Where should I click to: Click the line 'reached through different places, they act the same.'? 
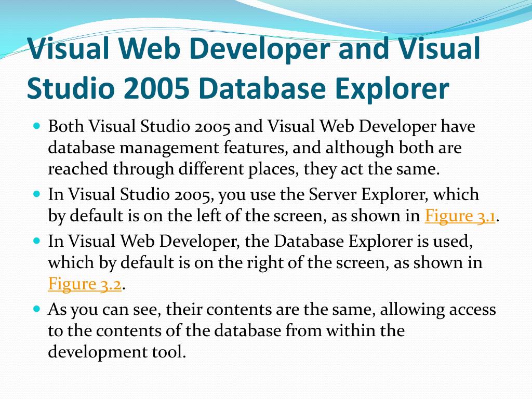tap(244, 169)
